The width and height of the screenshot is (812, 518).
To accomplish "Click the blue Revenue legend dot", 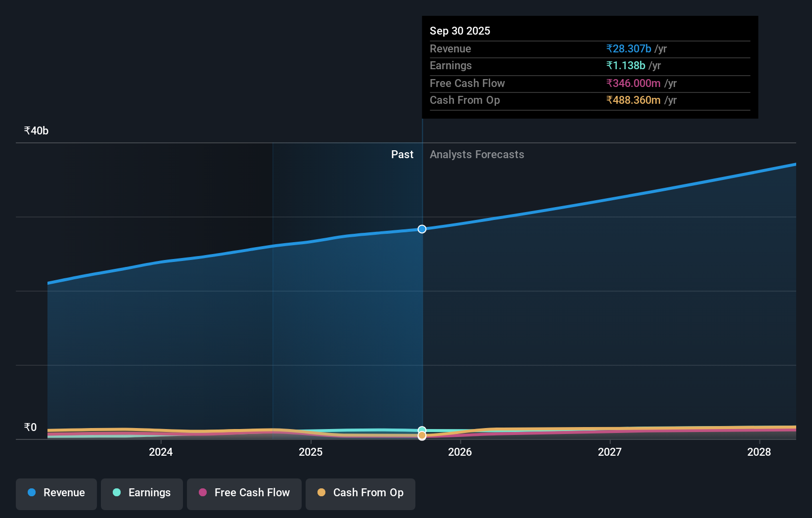I will point(32,493).
